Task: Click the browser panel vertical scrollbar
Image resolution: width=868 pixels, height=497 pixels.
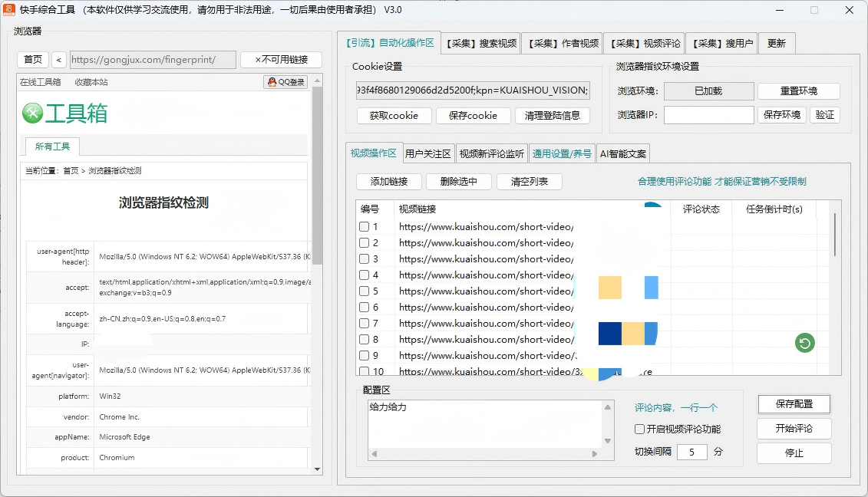Action: [317, 177]
